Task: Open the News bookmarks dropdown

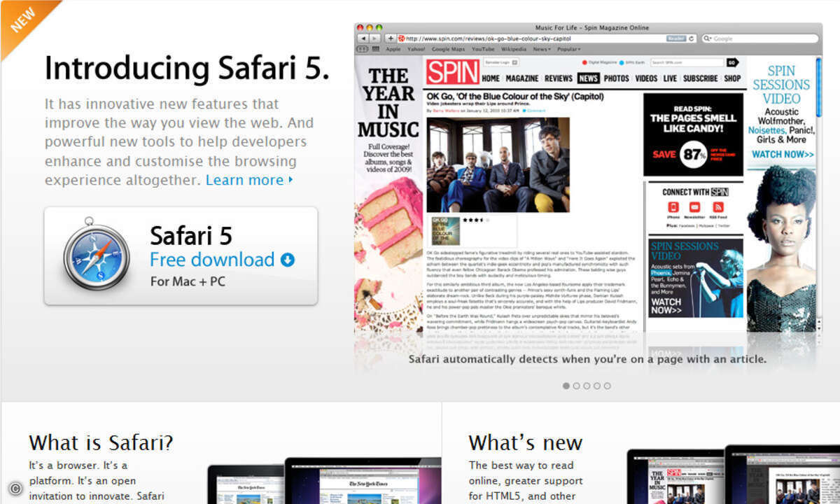Action: pyautogui.click(x=542, y=49)
